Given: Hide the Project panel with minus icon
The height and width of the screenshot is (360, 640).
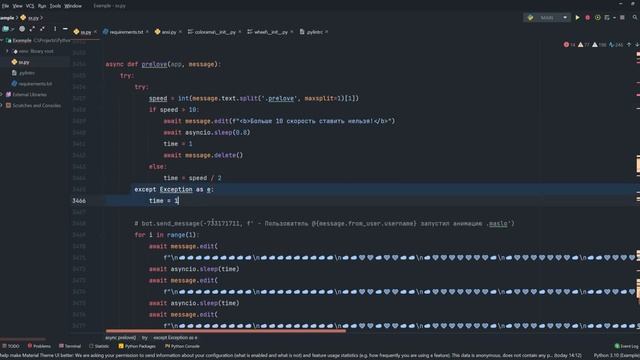Looking at the screenshot, I should coord(65,29).
